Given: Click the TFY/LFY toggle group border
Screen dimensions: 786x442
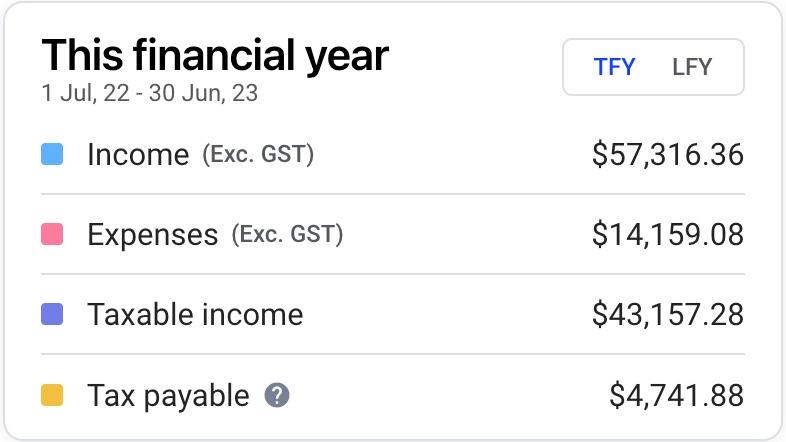Looking at the screenshot, I should pyautogui.click(x=653, y=67).
